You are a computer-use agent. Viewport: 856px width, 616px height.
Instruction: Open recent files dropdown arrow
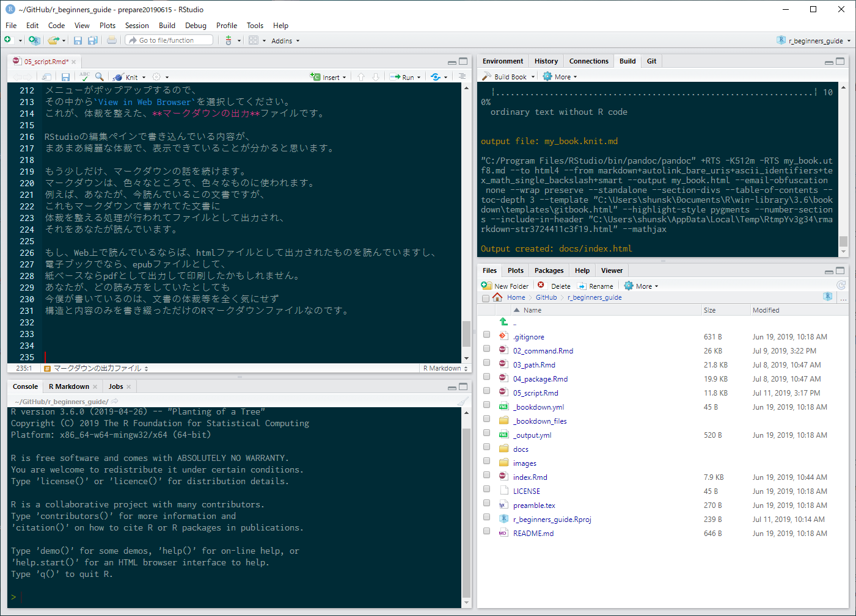[x=64, y=41]
